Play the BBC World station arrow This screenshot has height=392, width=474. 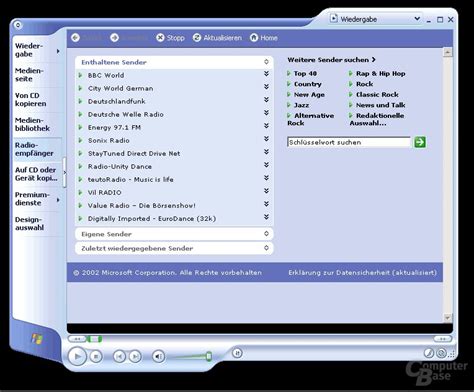(x=80, y=75)
